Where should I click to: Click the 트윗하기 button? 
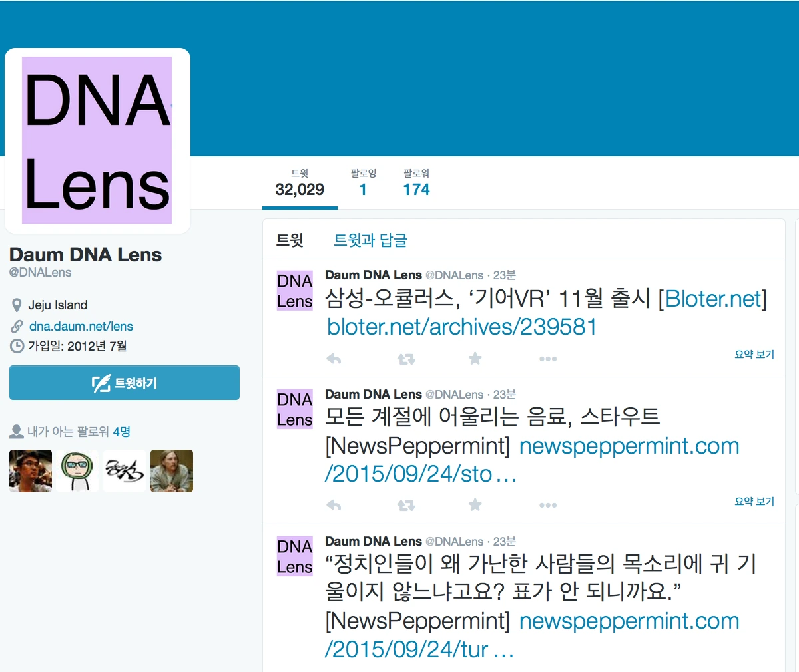click(x=125, y=383)
